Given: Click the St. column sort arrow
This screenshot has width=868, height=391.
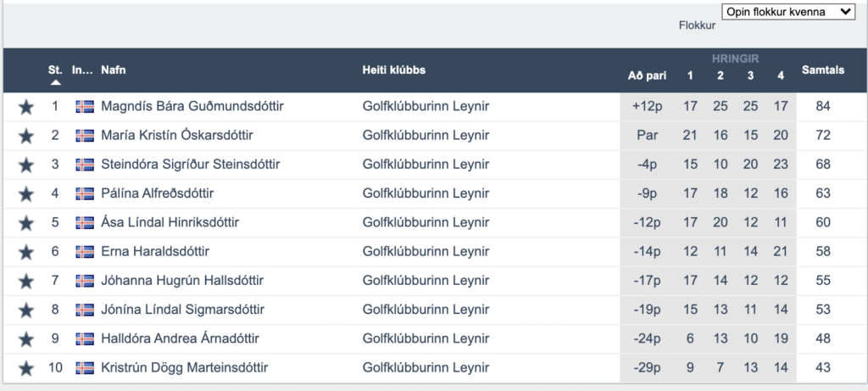Looking at the screenshot, I should 55,82.
